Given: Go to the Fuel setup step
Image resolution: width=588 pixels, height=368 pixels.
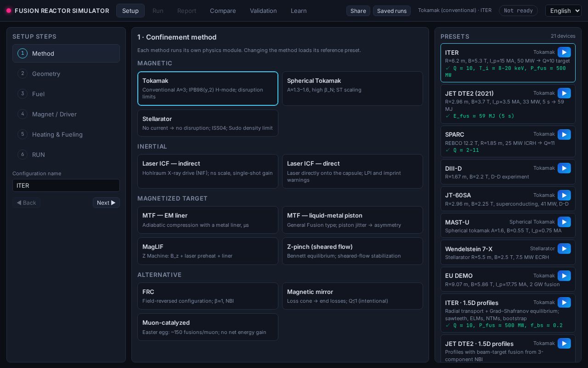Looking at the screenshot, I should click(x=66, y=94).
